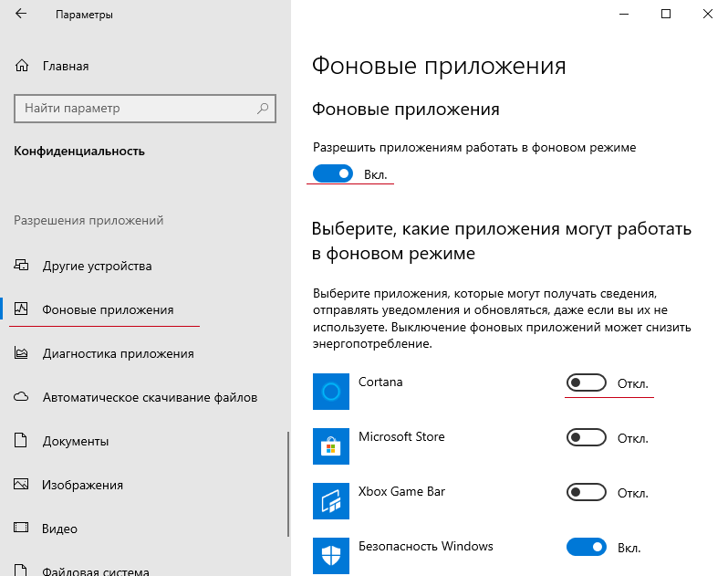728x576 pixels.
Task: Click the Разрешения приложений section label
Action: 88,220
